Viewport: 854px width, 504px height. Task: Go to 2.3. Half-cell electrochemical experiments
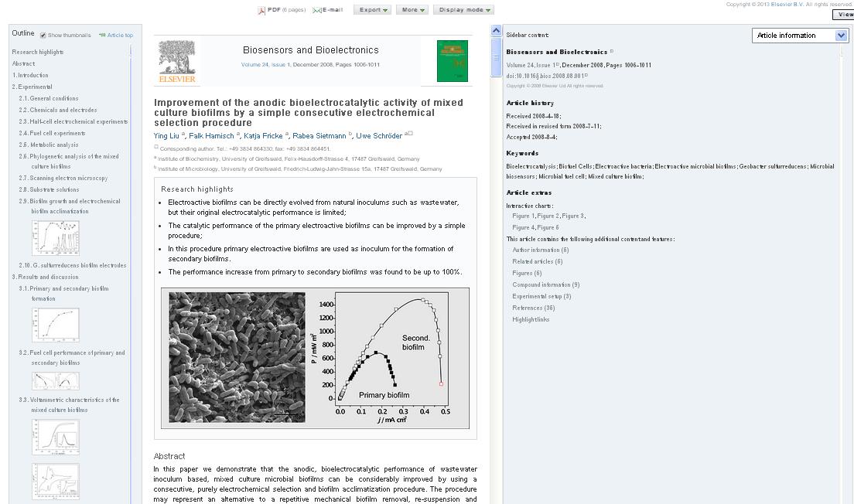(x=73, y=122)
